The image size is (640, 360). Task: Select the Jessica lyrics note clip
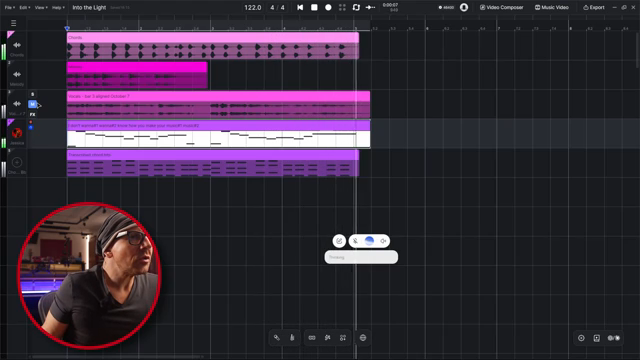click(218, 134)
